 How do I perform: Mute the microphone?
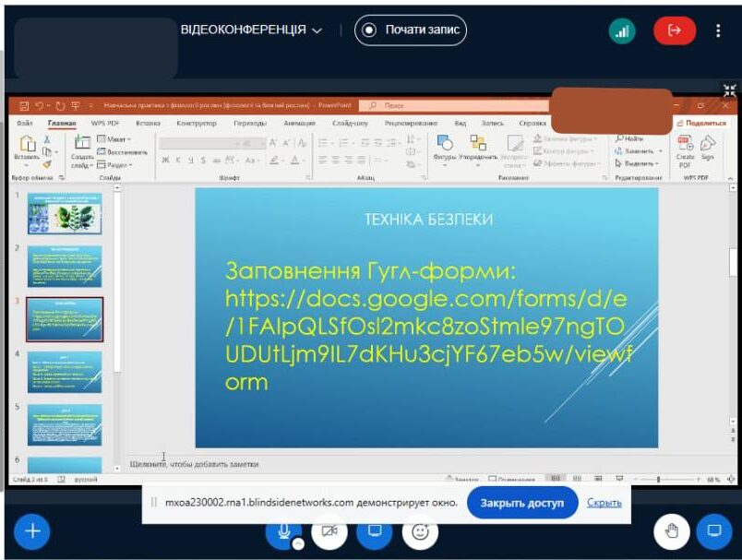(x=283, y=531)
